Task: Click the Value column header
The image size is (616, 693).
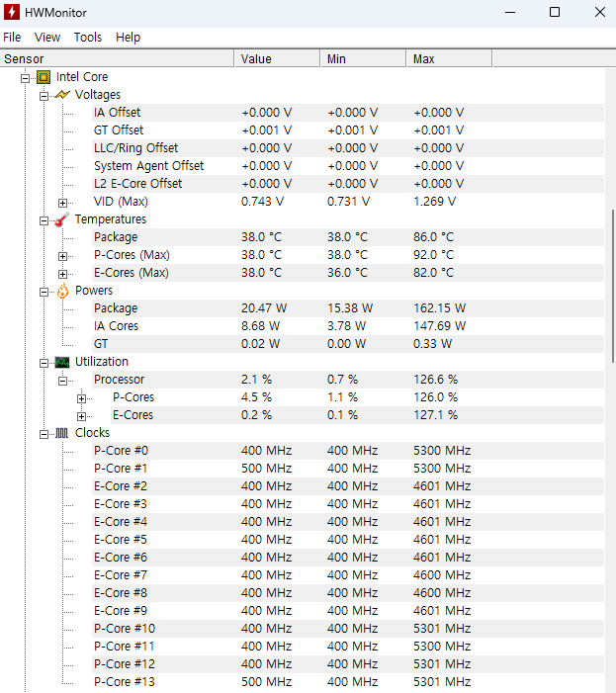Action: tap(277, 58)
